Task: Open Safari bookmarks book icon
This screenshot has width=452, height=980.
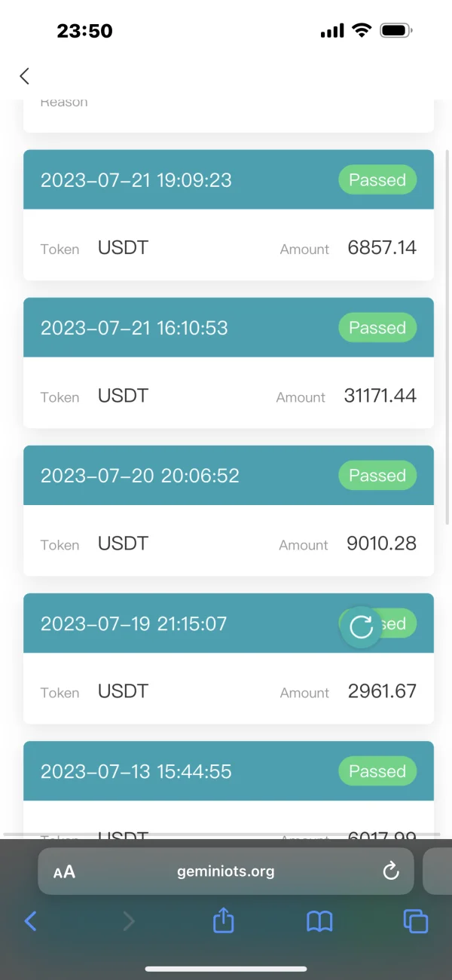Action: click(319, 920)
